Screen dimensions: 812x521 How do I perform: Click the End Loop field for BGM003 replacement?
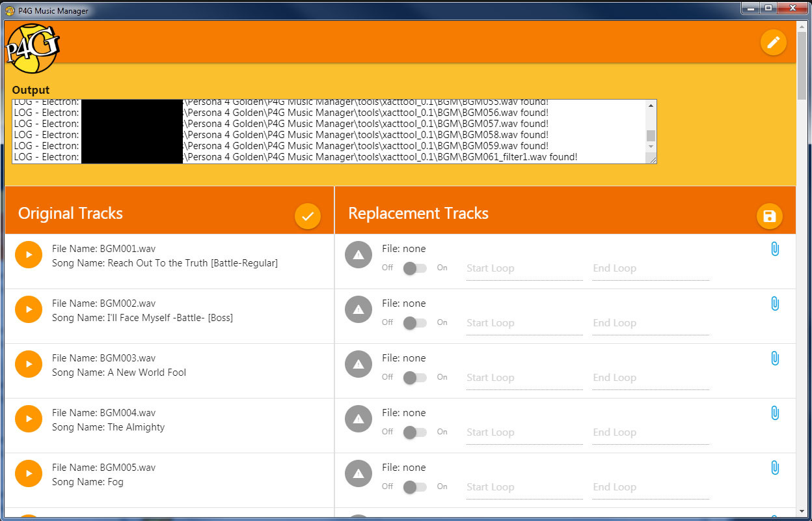[651, 379]
